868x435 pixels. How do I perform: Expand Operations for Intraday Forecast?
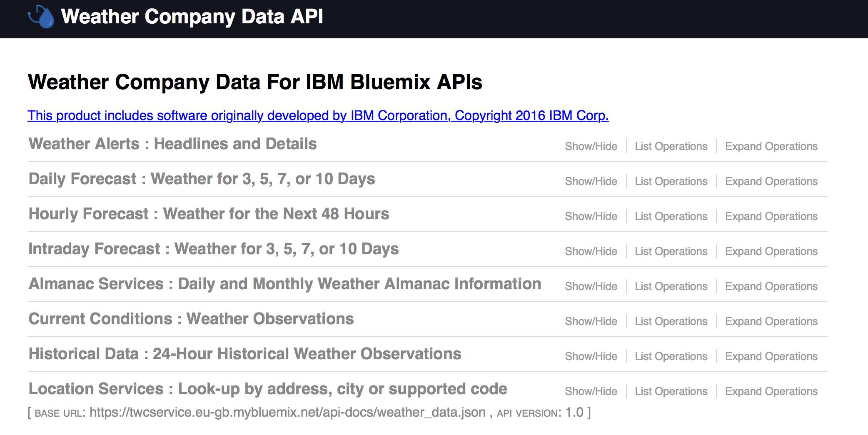[771, 251]
